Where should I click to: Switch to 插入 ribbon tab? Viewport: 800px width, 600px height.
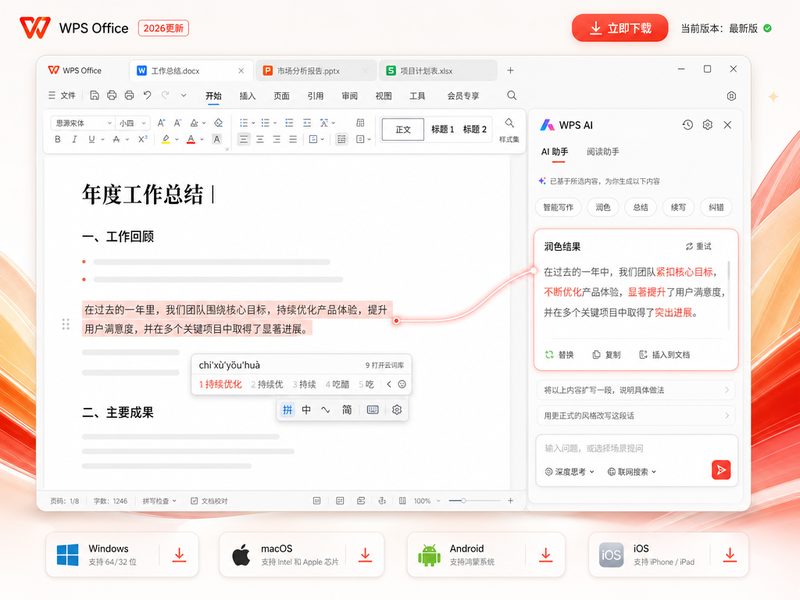(247, 95)
